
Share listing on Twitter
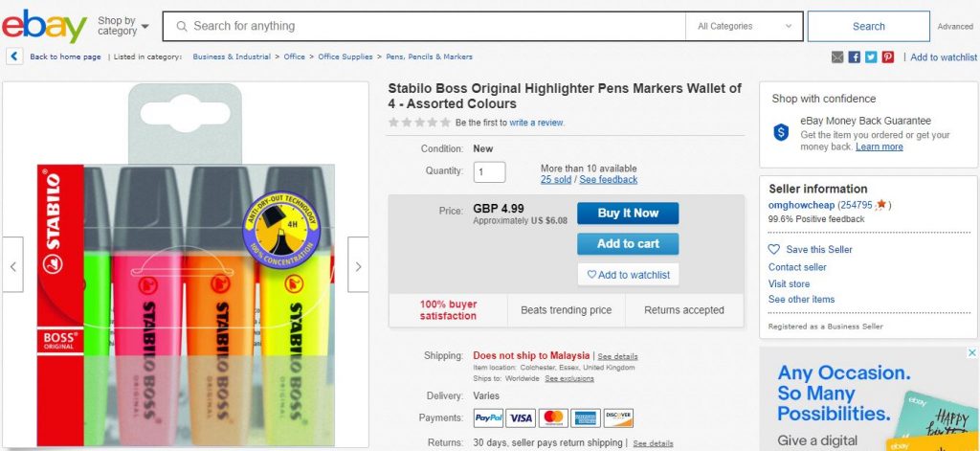click(x=871, y=57)
